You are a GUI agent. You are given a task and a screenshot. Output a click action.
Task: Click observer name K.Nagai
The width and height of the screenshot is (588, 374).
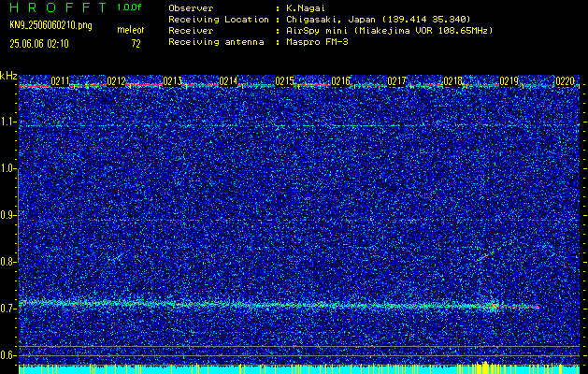tap(306, 8)
